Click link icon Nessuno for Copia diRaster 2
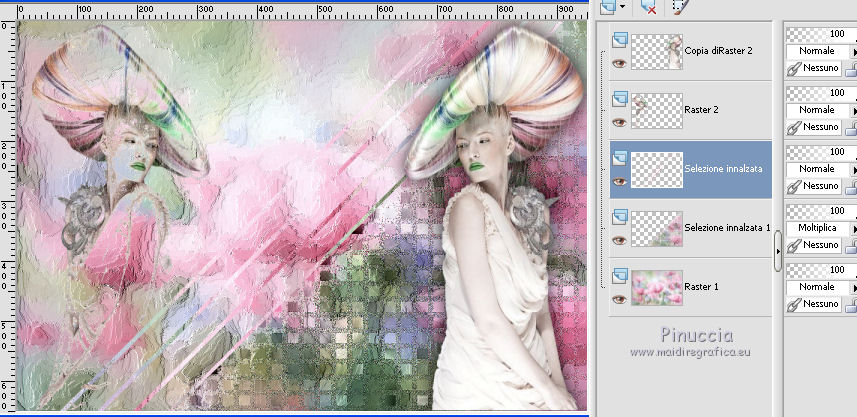Screen dimensions: 857x417 pos(794,68)
